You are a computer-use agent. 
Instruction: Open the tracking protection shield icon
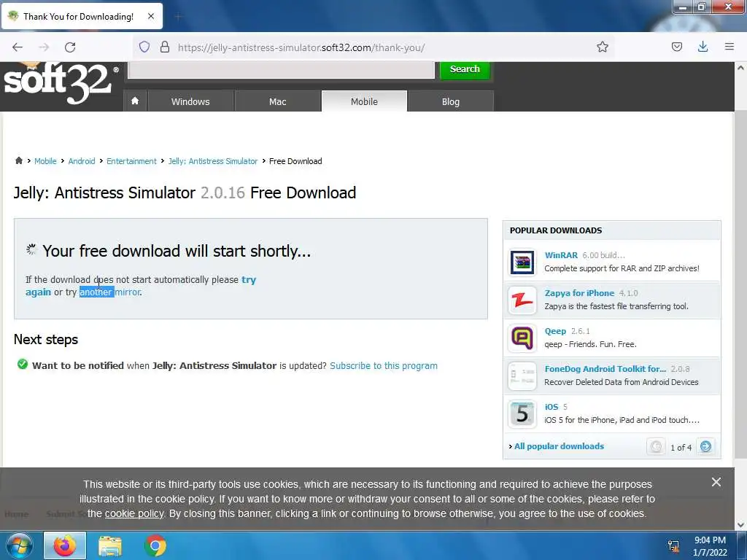tap(144, 47)
